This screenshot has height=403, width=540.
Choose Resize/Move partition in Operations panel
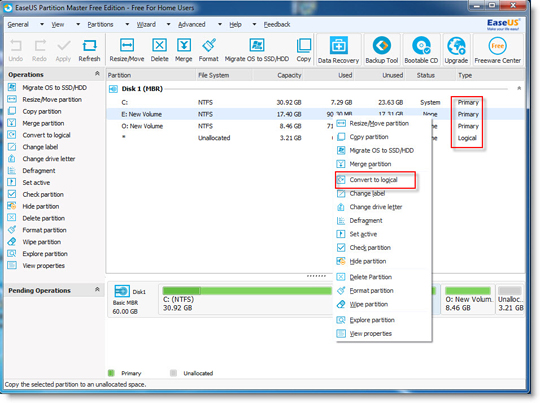[45, 100]
